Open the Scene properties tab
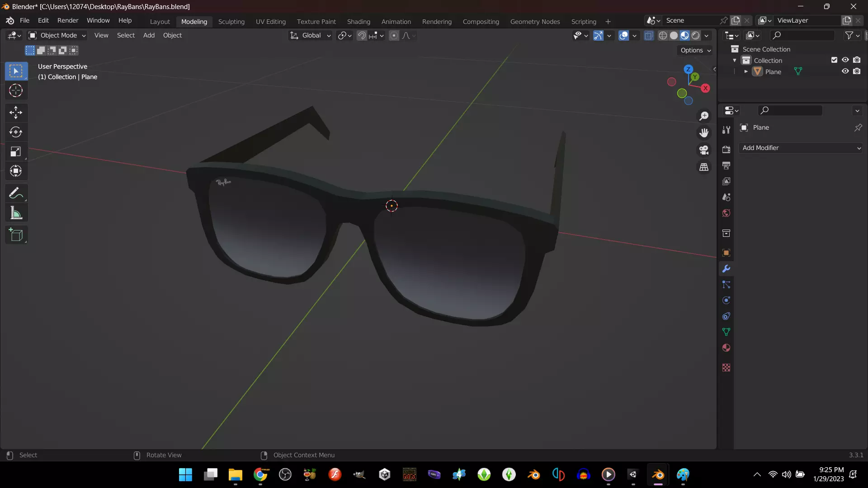The image size is (868, 488). pos(726,197)
